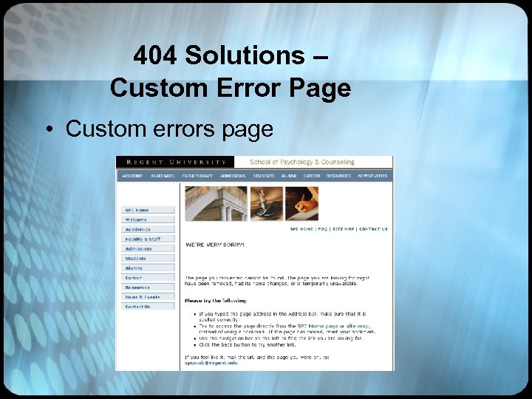
Task: Select Career in the top navigation bar
Action: tap(312, 176)
